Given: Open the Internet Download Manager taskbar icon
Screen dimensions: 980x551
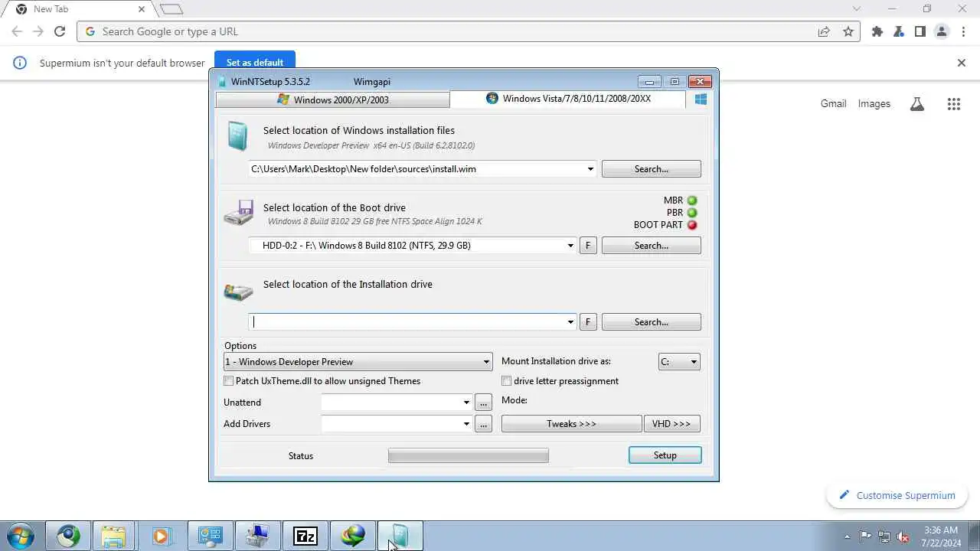Looking at the screenshot, I should point(353,536).
